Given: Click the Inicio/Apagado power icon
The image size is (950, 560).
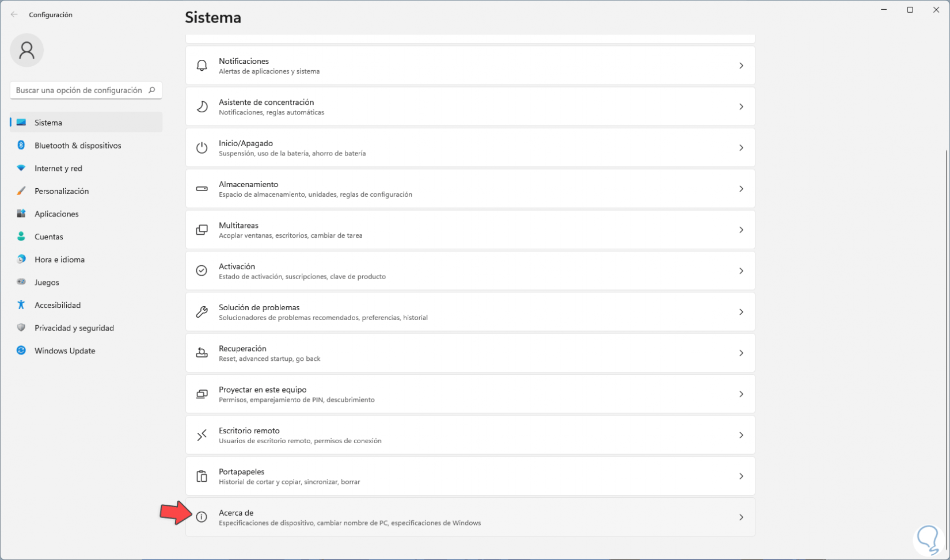Looking at the screenshot, I should point(202,148).
